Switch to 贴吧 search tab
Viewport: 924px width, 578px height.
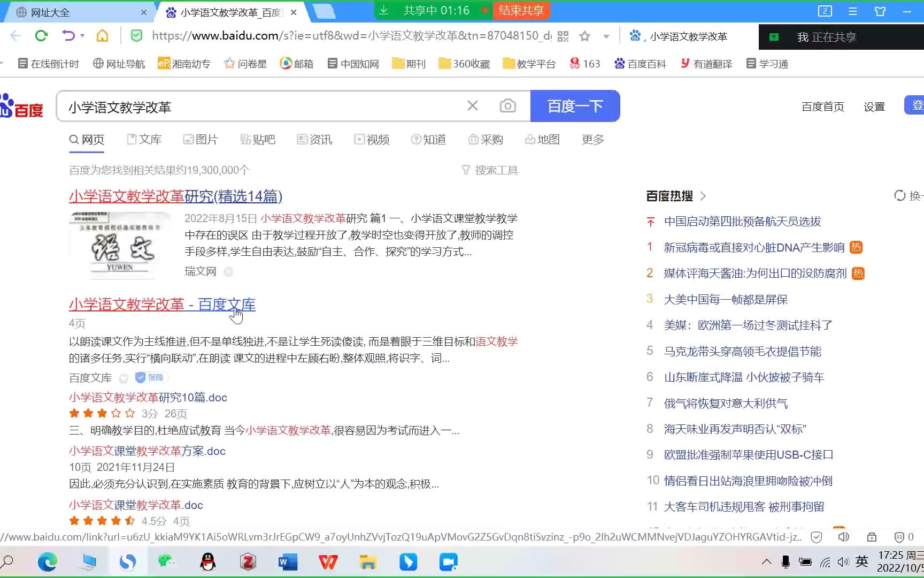258,140
